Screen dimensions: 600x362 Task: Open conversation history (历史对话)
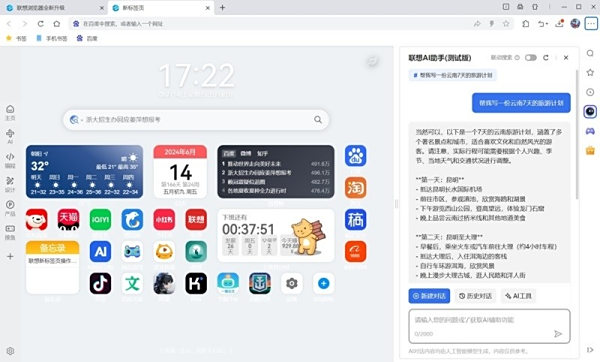[x=475, y=296]
